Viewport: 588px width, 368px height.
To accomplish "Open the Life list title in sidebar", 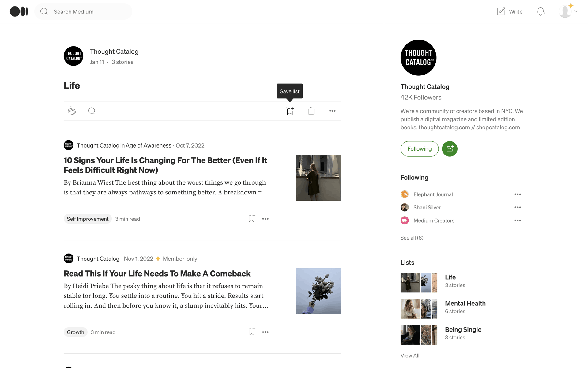I will pos(450,277).
